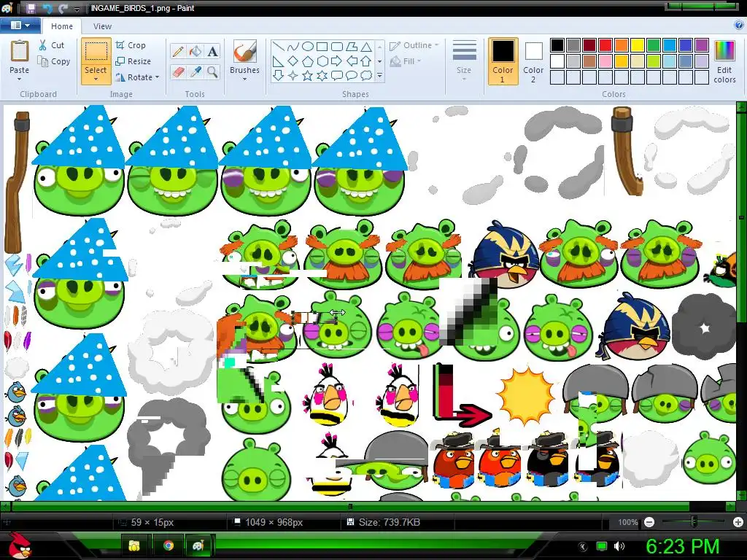Click the Save icon in title bar

31,8
